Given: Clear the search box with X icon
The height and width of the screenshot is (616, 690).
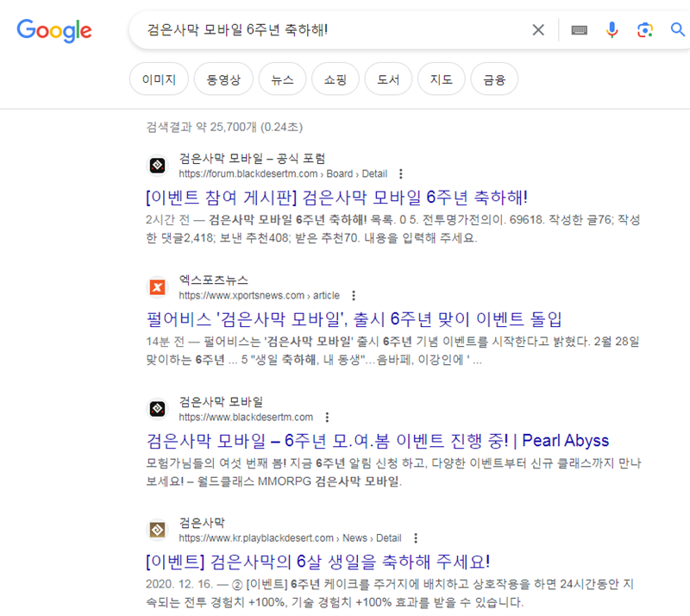Looking at the screenshot, I should (538, 30).
